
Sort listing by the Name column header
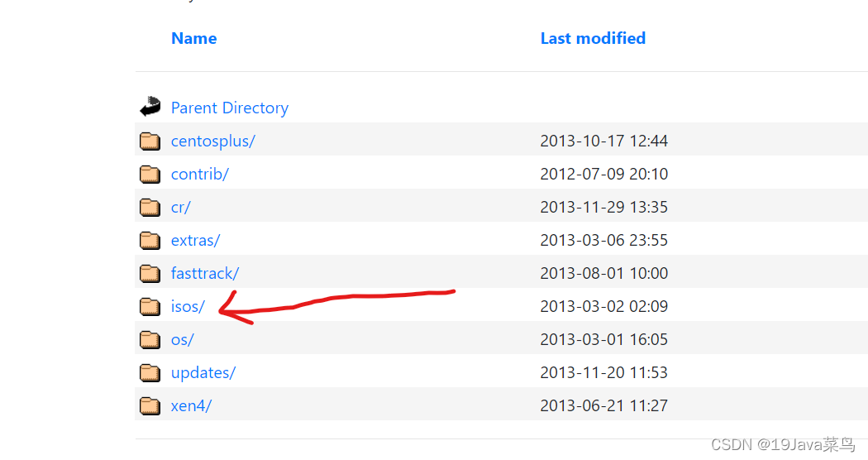click(193, 38)
